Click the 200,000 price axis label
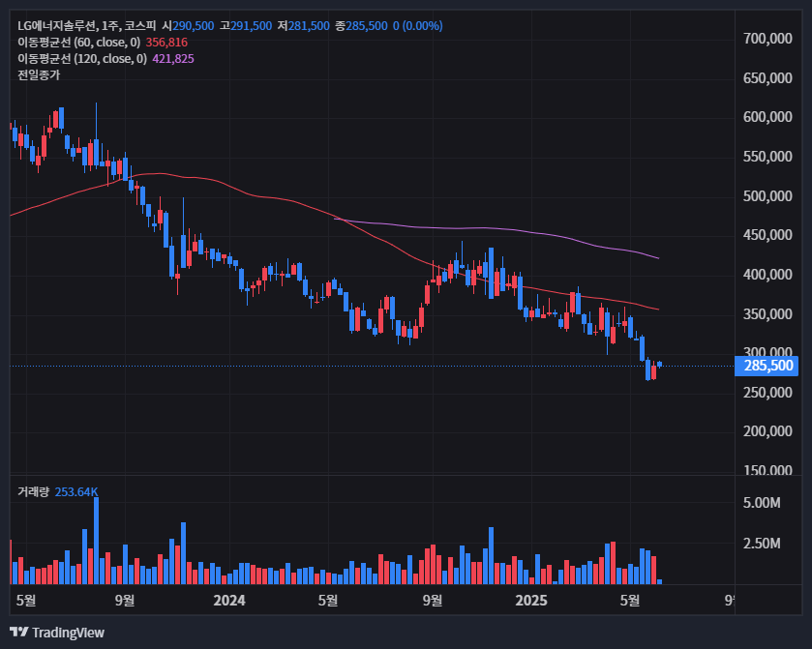This screenshot has height=649, width=812. click(767, 431)
